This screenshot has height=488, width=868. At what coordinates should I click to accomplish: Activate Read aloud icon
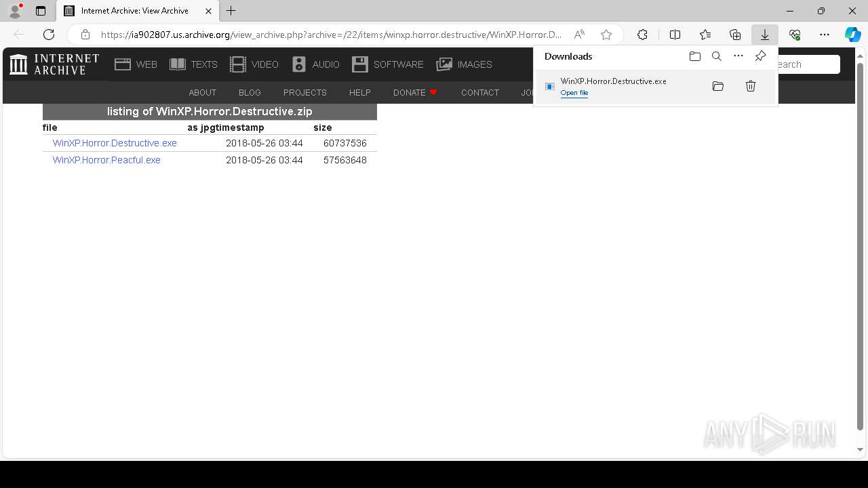click(579, 35)
